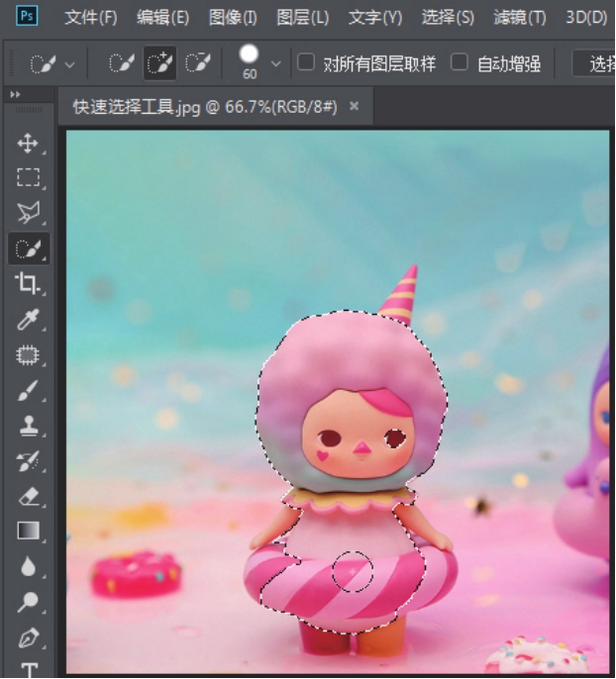This screenshot has height=679, width=616.
Task: Open the 图像(I) menu
Action: (x=233, y=18)
